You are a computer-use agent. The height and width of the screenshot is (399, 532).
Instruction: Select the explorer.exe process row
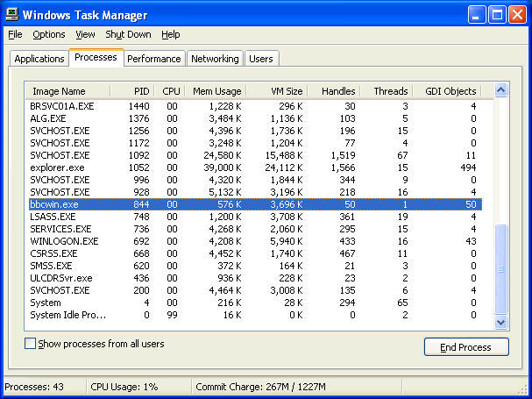[60, 167]
